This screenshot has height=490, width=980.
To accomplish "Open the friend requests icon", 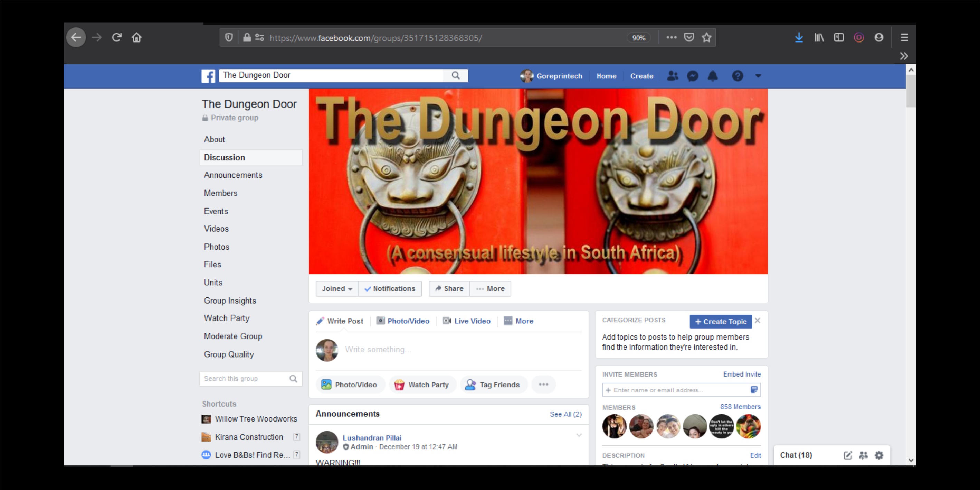I will (x=672, y=76).
